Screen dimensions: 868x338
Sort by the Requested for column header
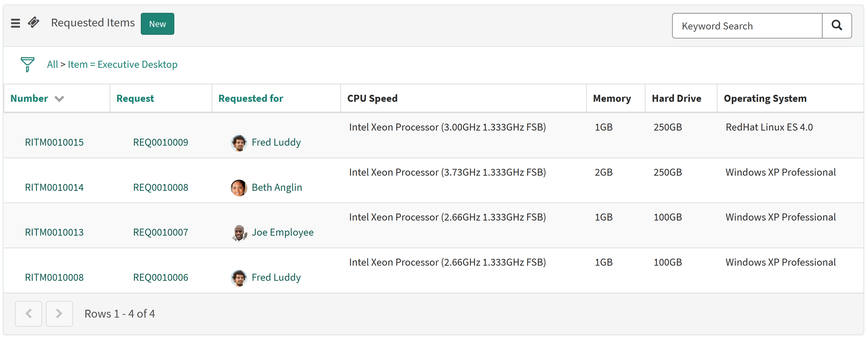[x=251, y=99]
